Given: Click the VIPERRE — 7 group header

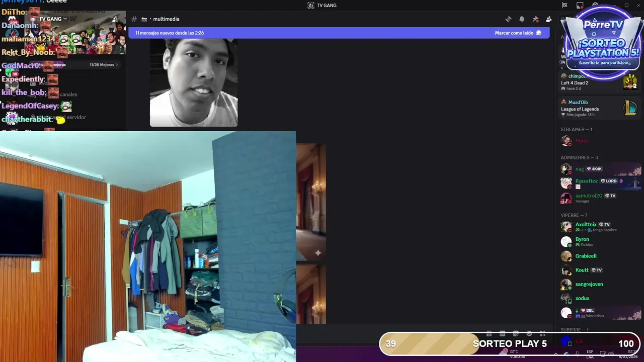Looking at the screenshot, I should coord(574,215).
